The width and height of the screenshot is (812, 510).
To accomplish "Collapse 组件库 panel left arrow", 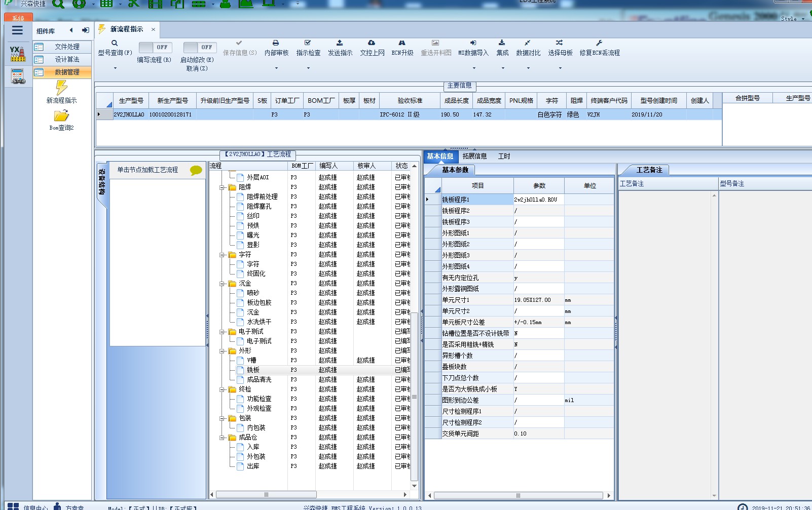I will 71,30.
